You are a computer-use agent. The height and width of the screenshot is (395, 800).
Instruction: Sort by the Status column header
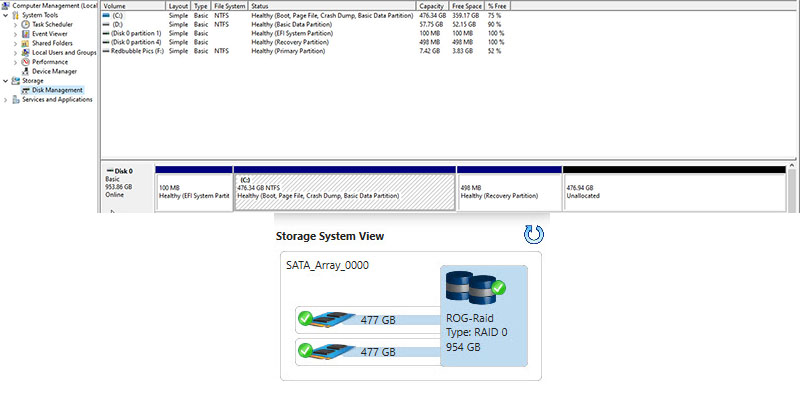(332, 6)
